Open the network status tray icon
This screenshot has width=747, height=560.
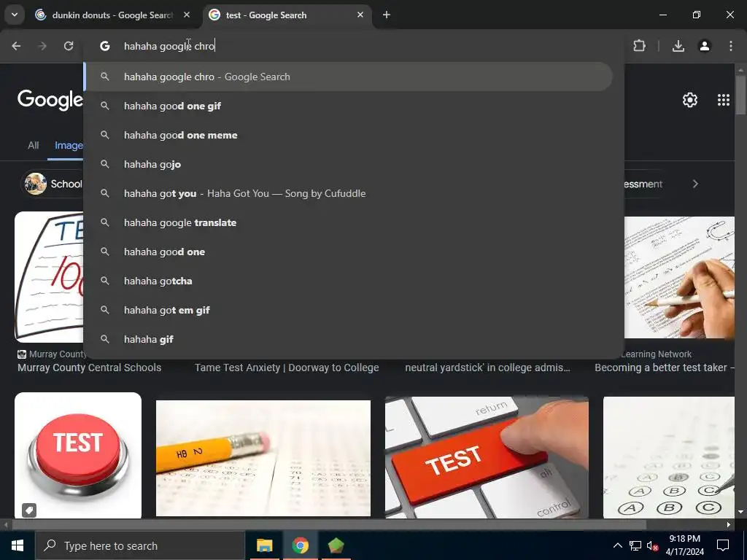click(635, 545)
